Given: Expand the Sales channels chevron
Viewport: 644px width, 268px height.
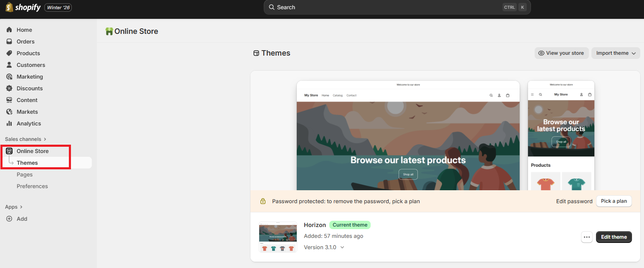Looking at the screenshot, I should 45,139.
